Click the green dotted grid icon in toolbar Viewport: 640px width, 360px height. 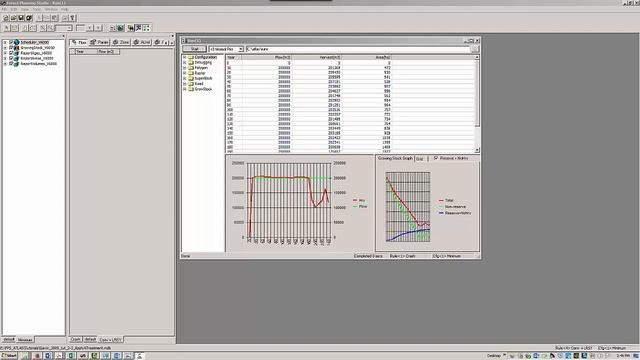point(147,28)
